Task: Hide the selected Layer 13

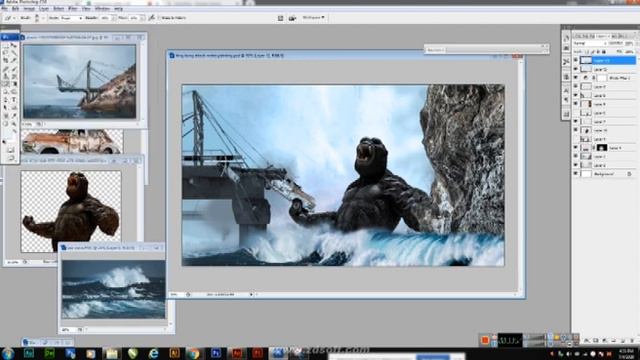Action: [576, 60]
